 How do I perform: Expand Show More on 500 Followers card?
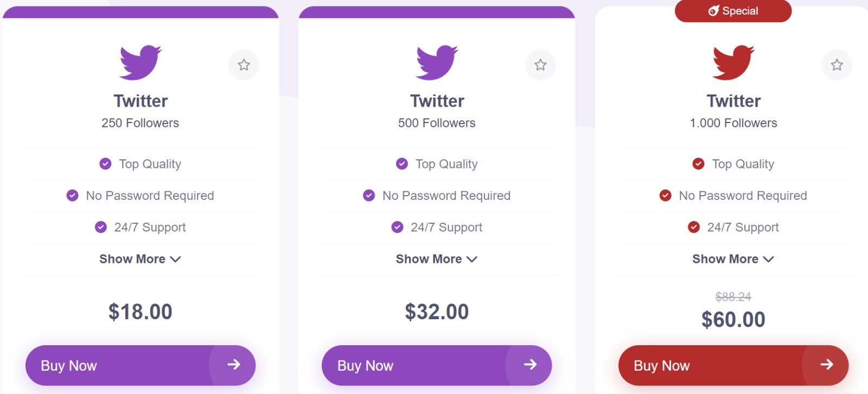[437, 259]
